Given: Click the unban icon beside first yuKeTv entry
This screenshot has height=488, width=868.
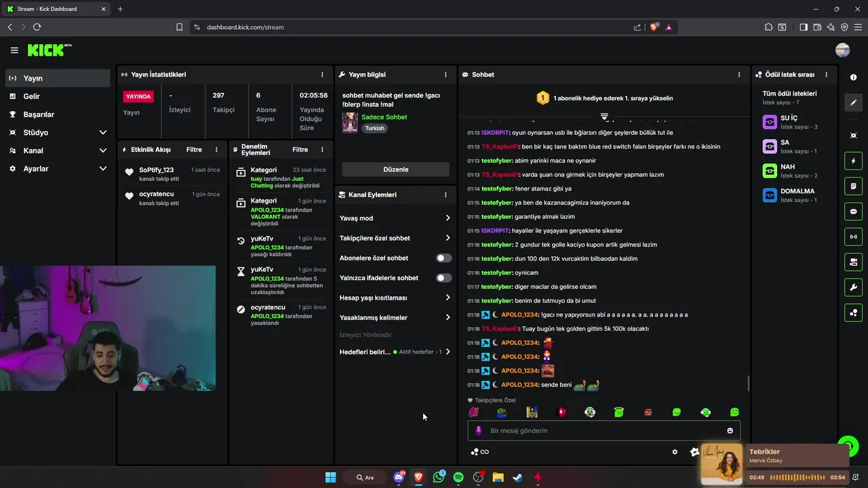Looking at the screenshot, I should click(241, 241).
